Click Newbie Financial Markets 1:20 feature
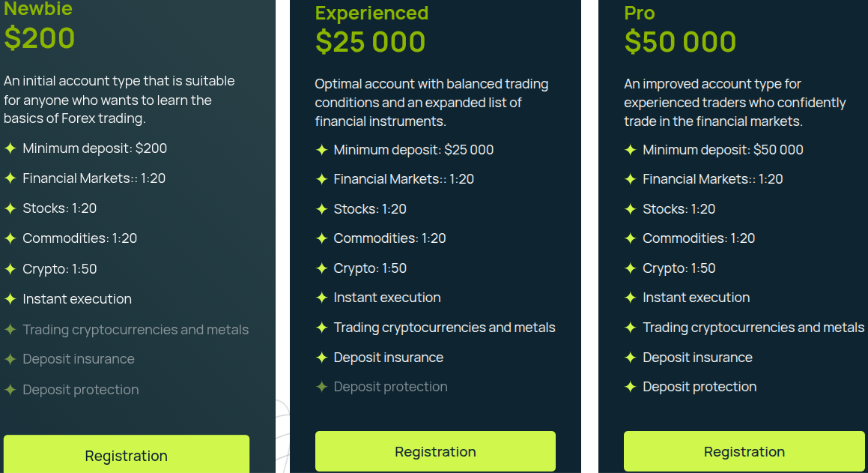 (94, 178)
